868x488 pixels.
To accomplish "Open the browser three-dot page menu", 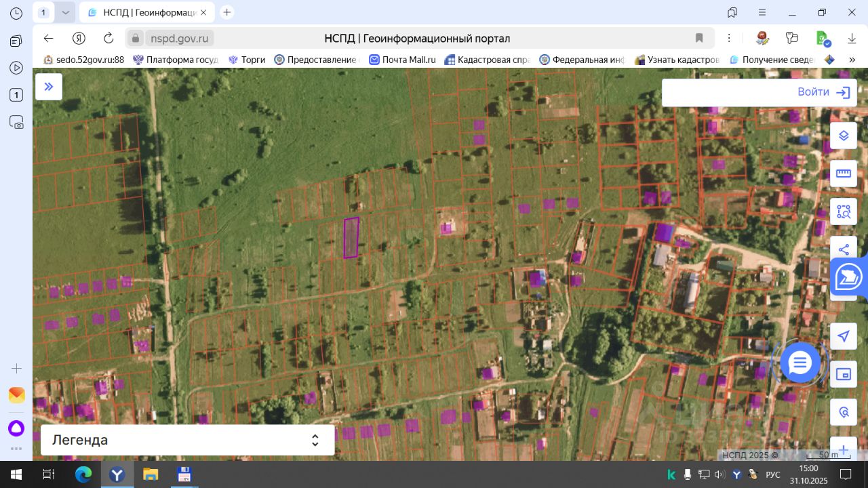I will (x=729, y=38).
